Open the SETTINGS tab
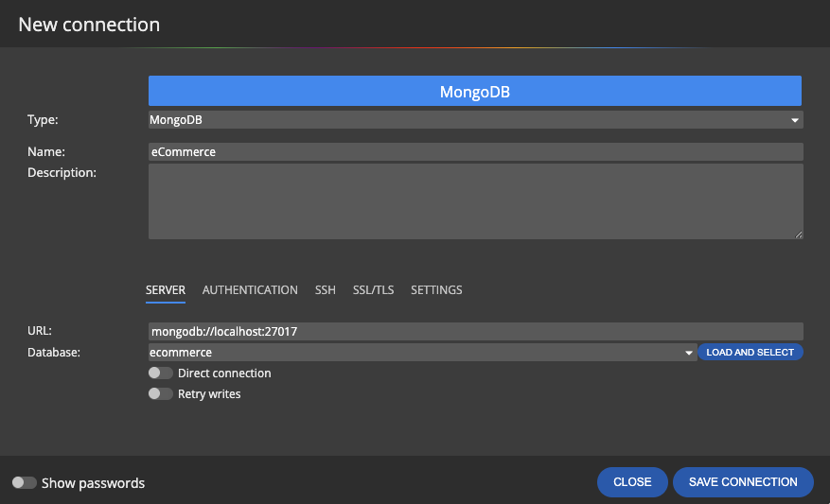 436,289
